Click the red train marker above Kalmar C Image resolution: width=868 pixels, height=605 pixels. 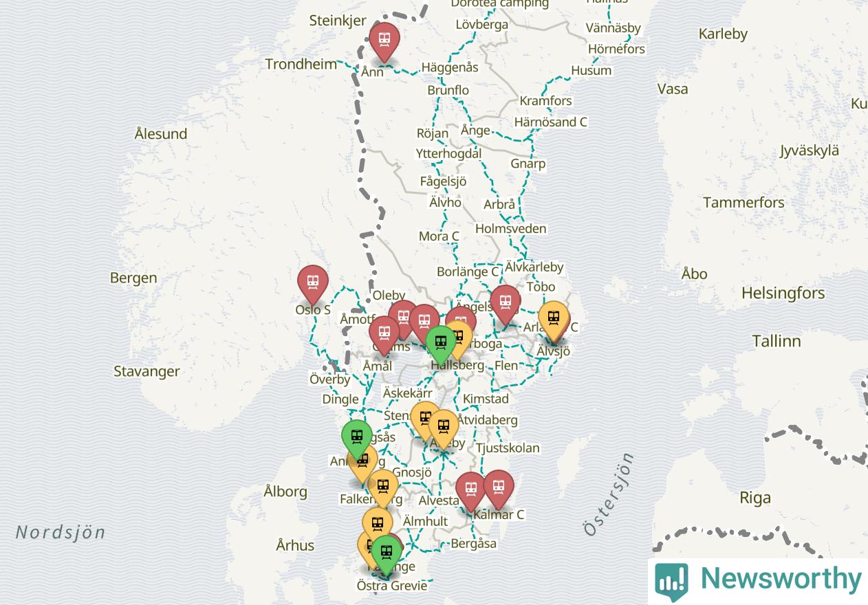pyautogui.click(x=498, y=489)
